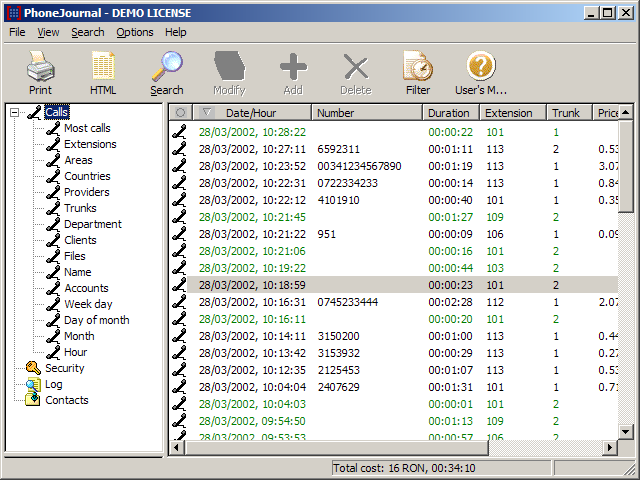Click the phone icon of the 10:21:22 call
Screen dimensions: 640x480
tap(179, 234)
